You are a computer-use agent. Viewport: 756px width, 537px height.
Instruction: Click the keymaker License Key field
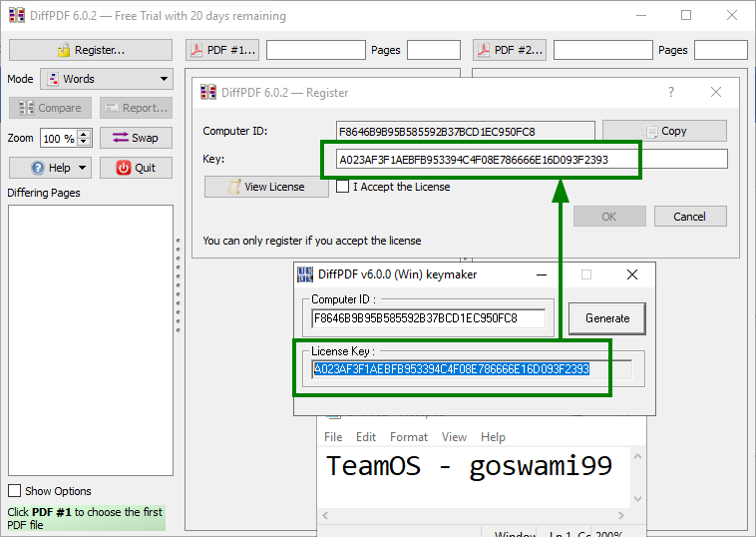[472, 369]
